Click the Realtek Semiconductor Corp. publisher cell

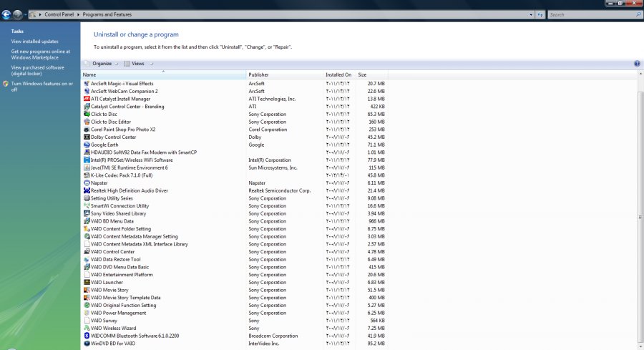[279, 190]
